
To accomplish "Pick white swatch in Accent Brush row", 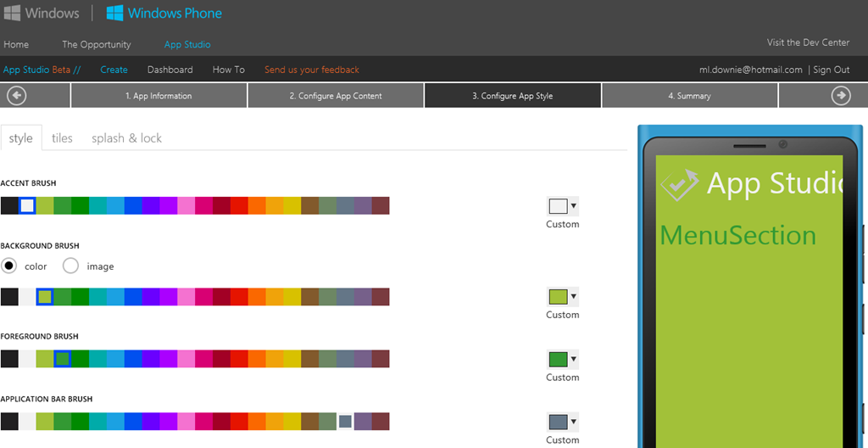I will click(27, 205).
